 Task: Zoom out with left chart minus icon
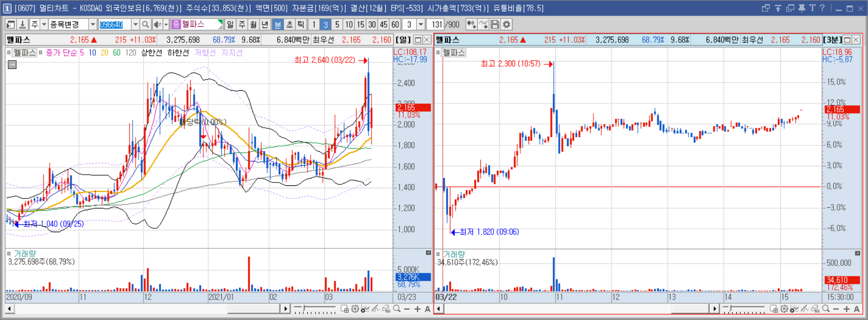[407, 309]
